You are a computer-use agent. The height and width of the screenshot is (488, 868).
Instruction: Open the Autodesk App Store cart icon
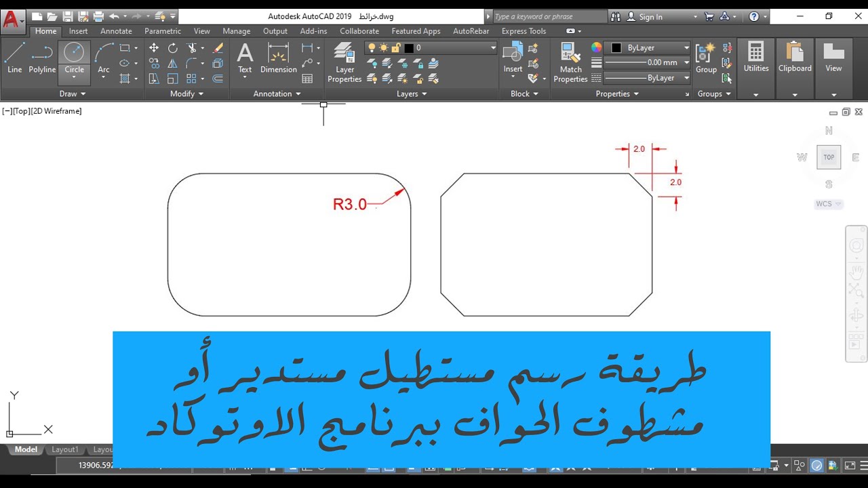[x=709, y=16]
